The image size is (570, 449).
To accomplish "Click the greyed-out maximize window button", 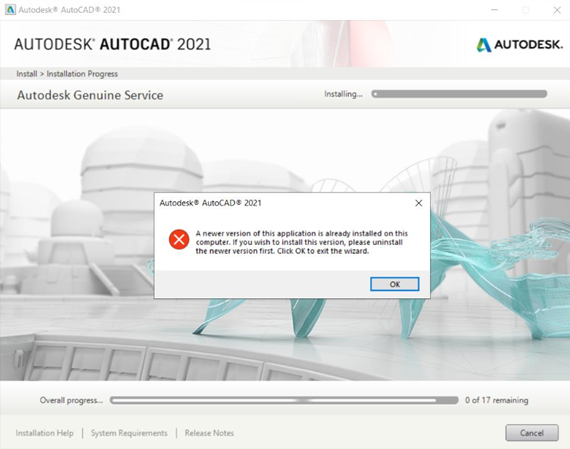I will (526, 10).
